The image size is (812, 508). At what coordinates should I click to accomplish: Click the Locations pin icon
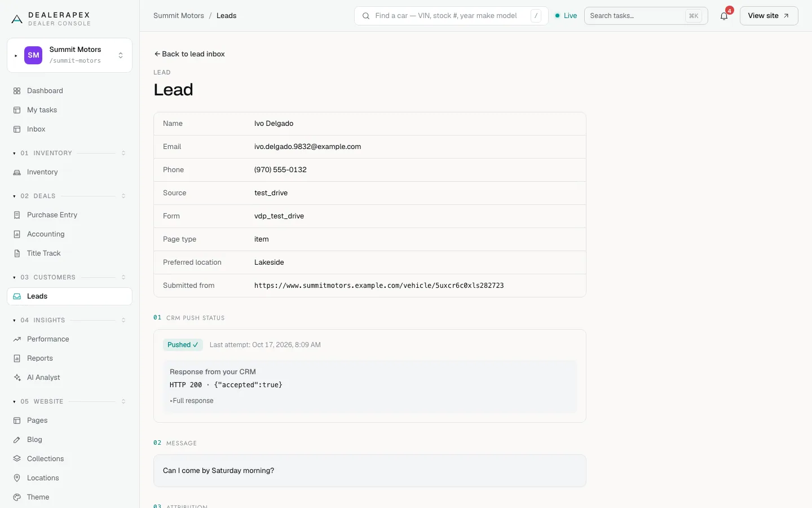click(x=17, y=478)
